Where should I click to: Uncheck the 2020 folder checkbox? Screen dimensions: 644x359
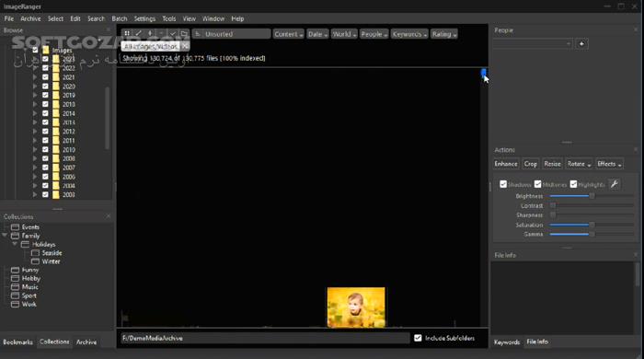click(45, 87)
